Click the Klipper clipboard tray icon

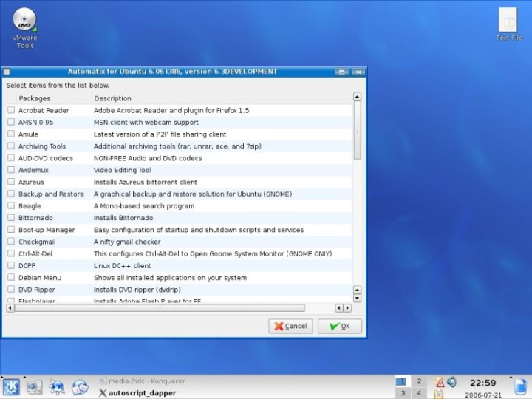pyautogui.click(x=439, y=394)
